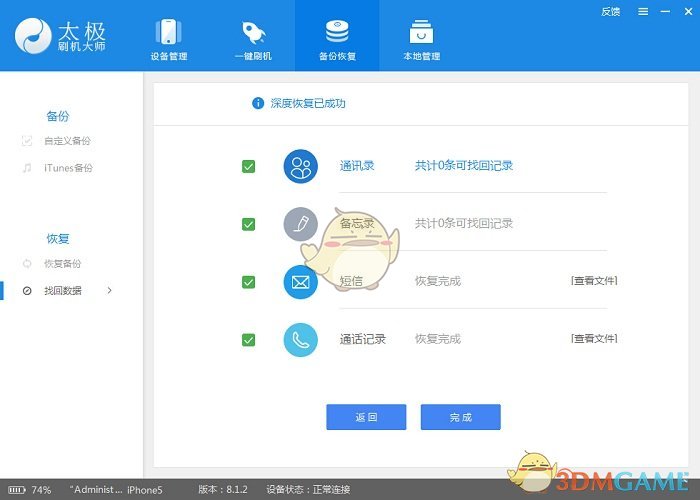Open the 本地管理 local management tab
This screenshot has height=500, width=700.
pyautogui.click(x=421, y=39)
